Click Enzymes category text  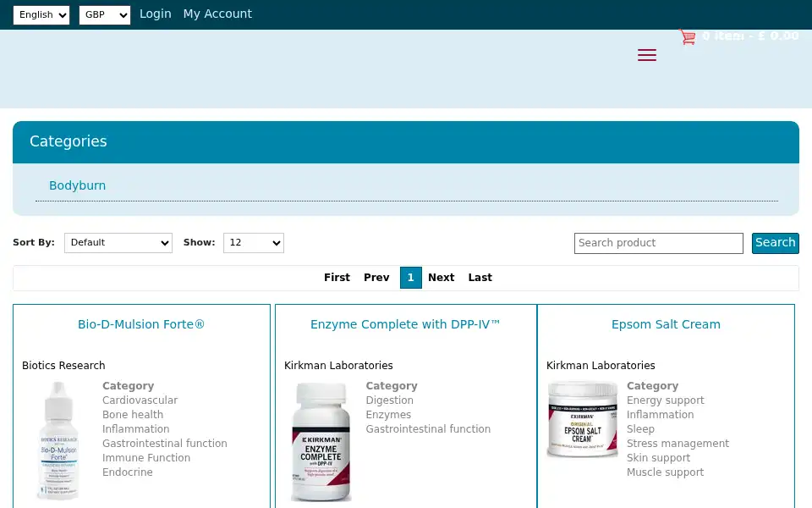pyautogui.click(x=388, y=415)
